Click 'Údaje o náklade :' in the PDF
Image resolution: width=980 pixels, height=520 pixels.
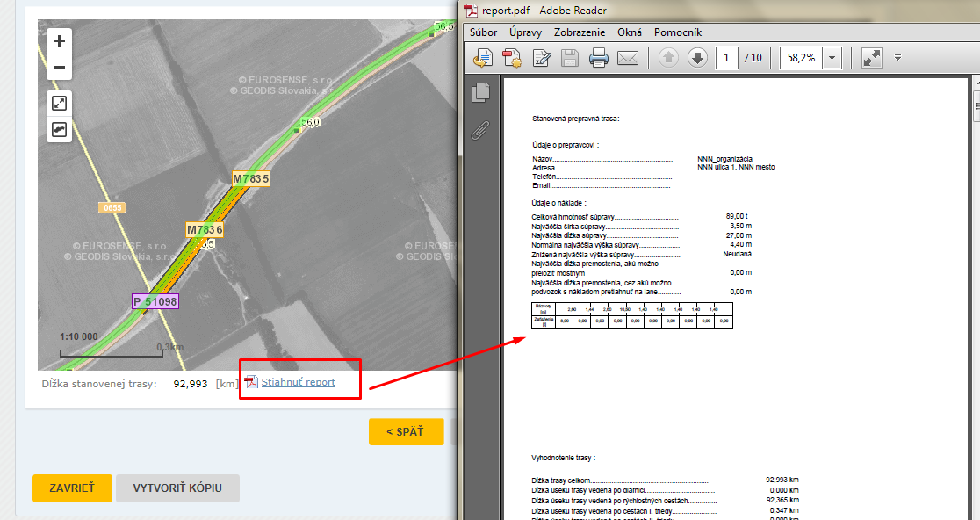click(x=558, y=203)
